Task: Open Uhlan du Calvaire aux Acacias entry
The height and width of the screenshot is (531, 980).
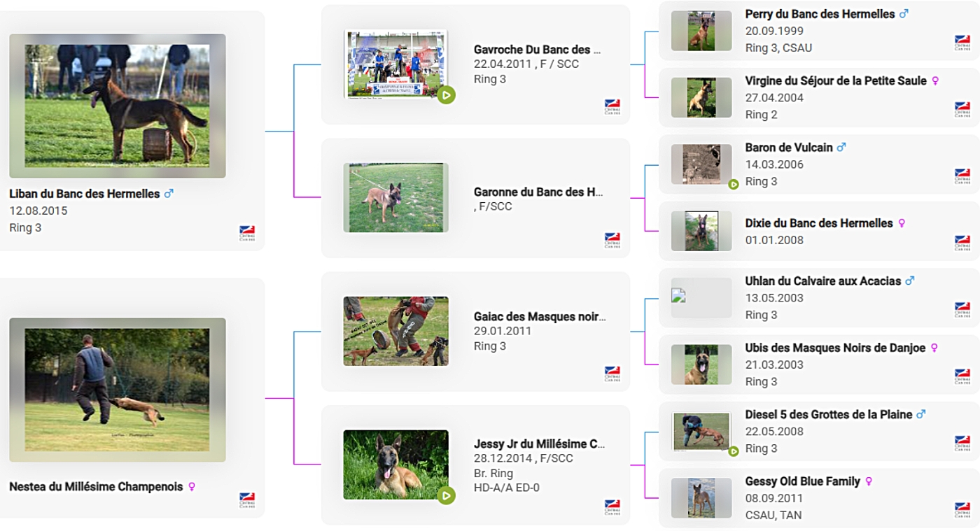Action: click(823, 281)
